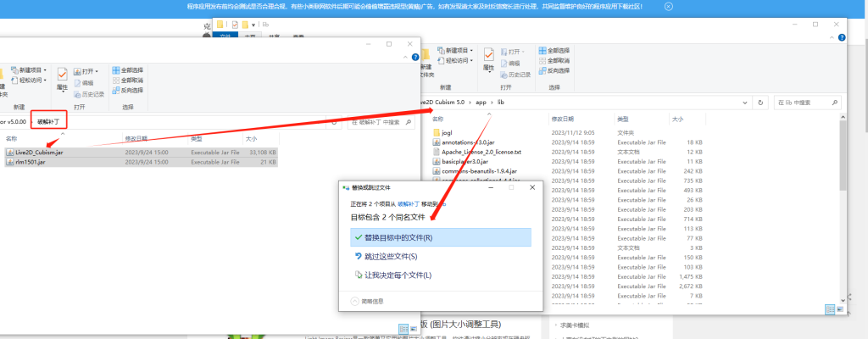The height and width of the screenshot is (339, 868).
Task: Click 替换目标中的文件(R) in the replace dialog
Action: (x=441, y=237)
